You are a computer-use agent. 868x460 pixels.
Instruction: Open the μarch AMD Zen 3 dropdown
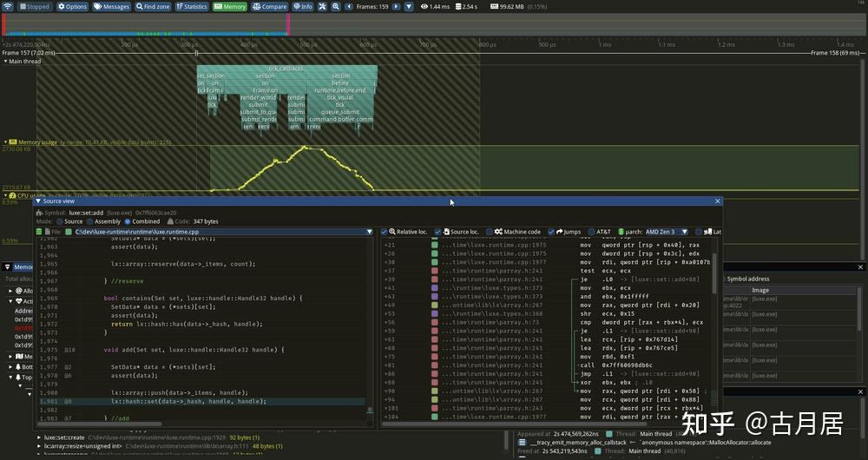pos(667,232)
